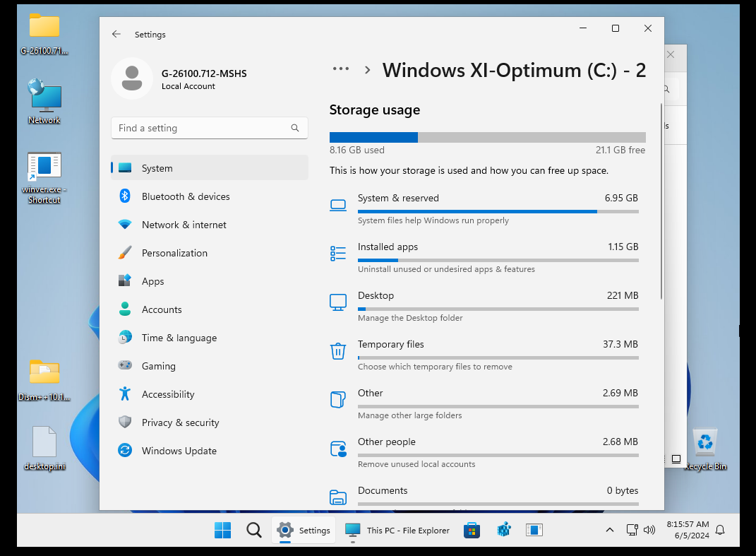
Task: Open Time & language settings
Action: [209, 338]
